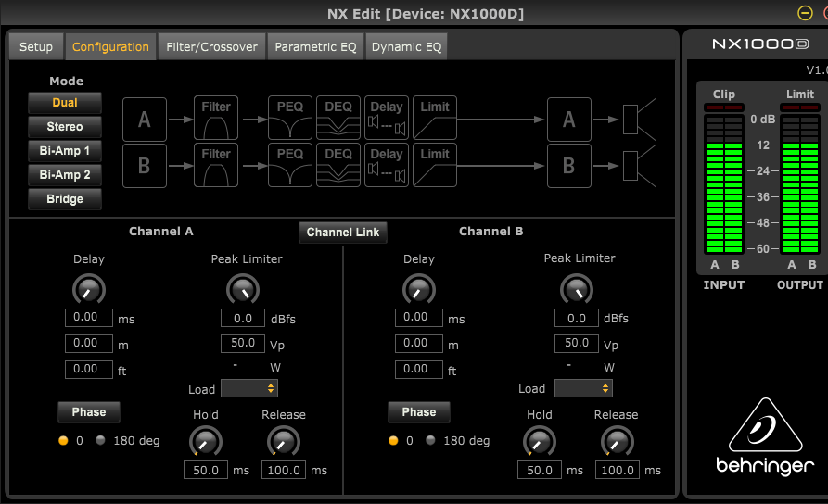Open the Channel B PEQ block

290,165
